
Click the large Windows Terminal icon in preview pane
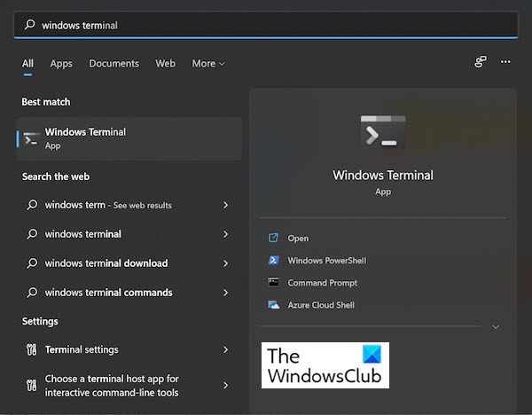point(383,131)
